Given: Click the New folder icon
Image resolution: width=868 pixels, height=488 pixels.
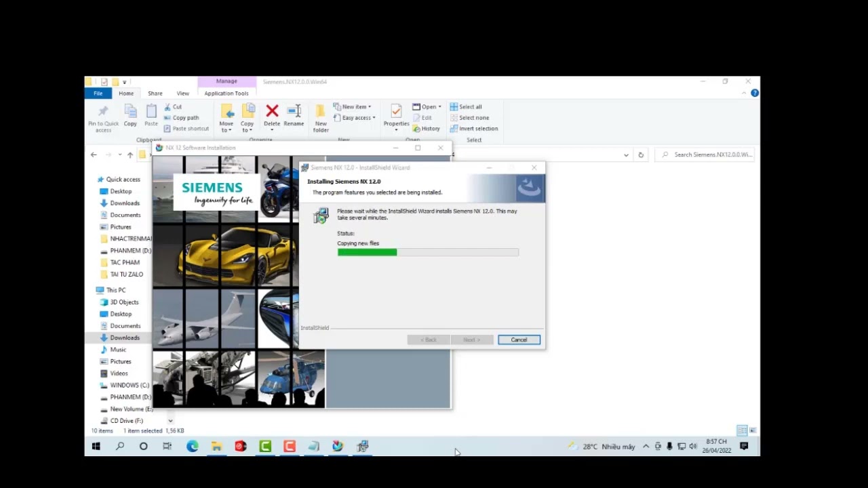Looking at the screenshot, I should point(321,110).
